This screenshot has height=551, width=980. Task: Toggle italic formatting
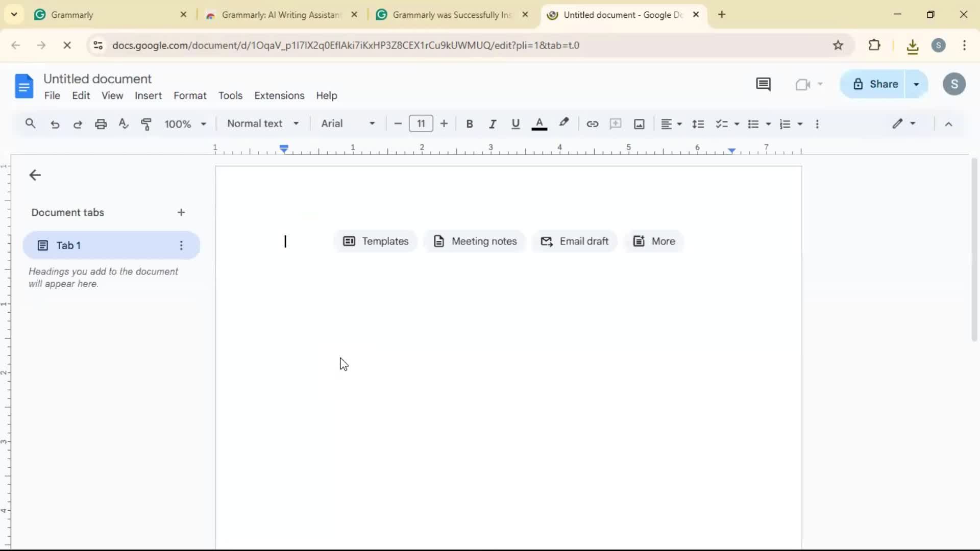[x=492, y=123]
